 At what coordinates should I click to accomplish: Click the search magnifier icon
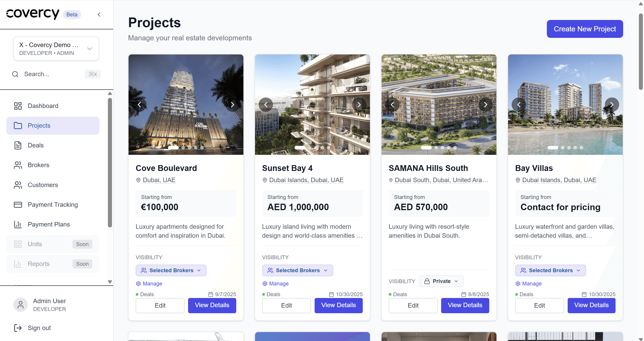15,74
